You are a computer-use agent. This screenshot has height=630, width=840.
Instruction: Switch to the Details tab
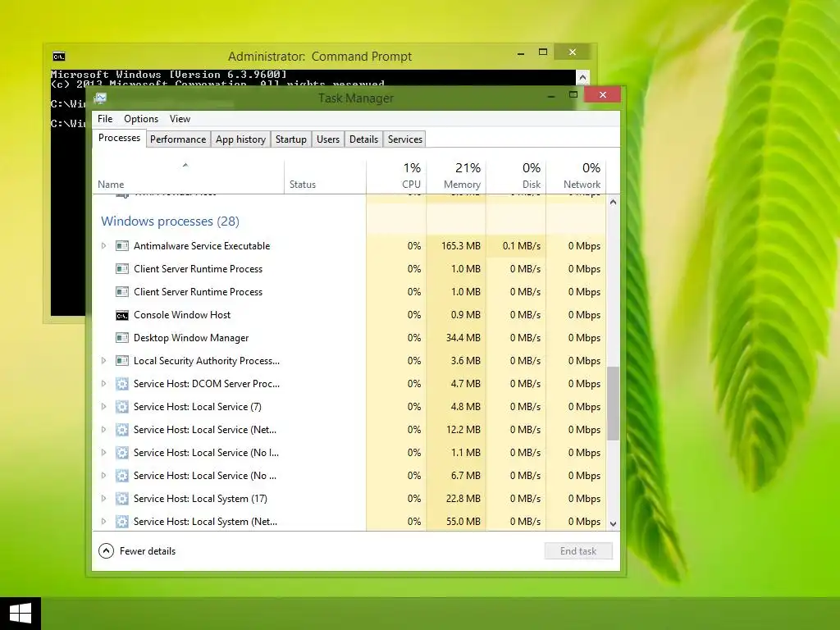[363, 139]
